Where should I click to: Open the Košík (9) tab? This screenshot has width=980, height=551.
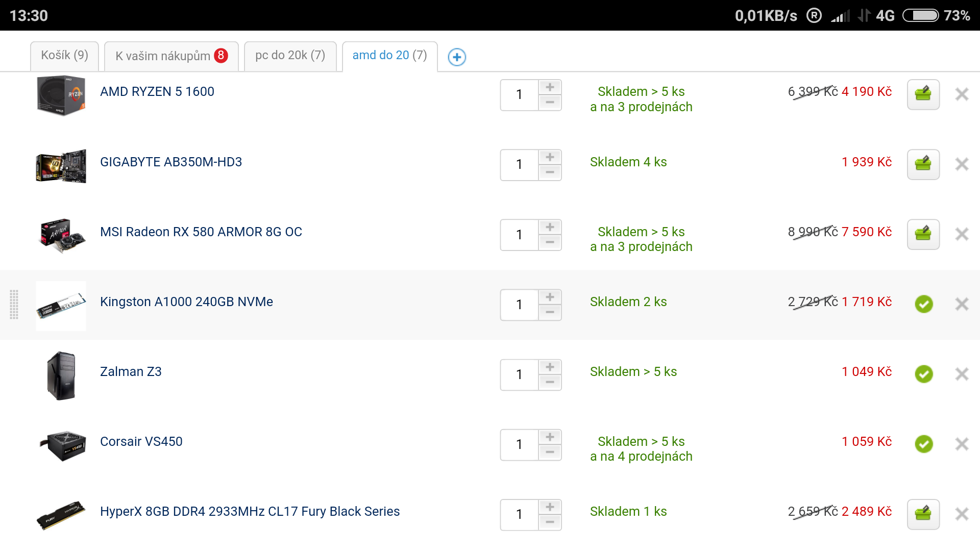click(64, 56)
